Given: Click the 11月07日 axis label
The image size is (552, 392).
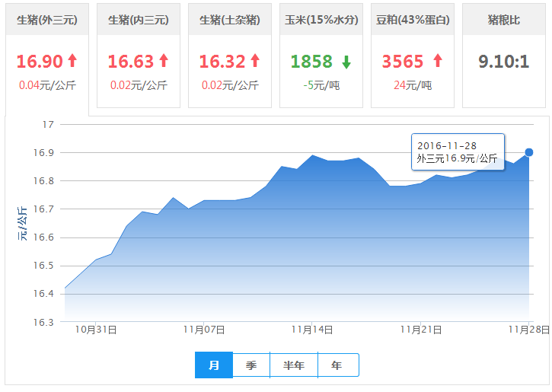Looking at the screenshot, I should (x=204, y=330).
